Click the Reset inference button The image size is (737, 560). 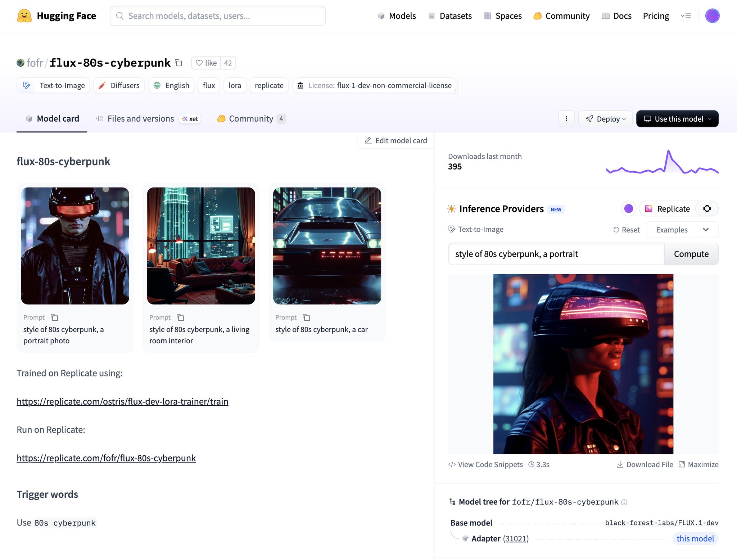626,230
